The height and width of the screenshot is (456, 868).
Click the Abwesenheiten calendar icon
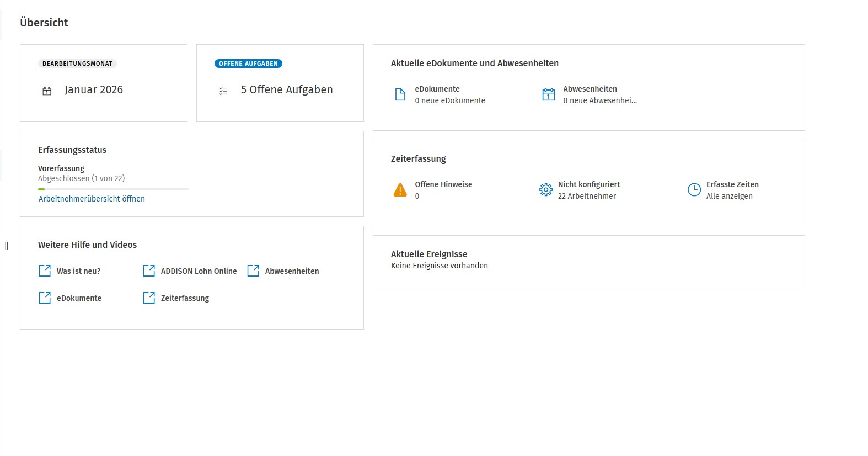pos(549,94)
